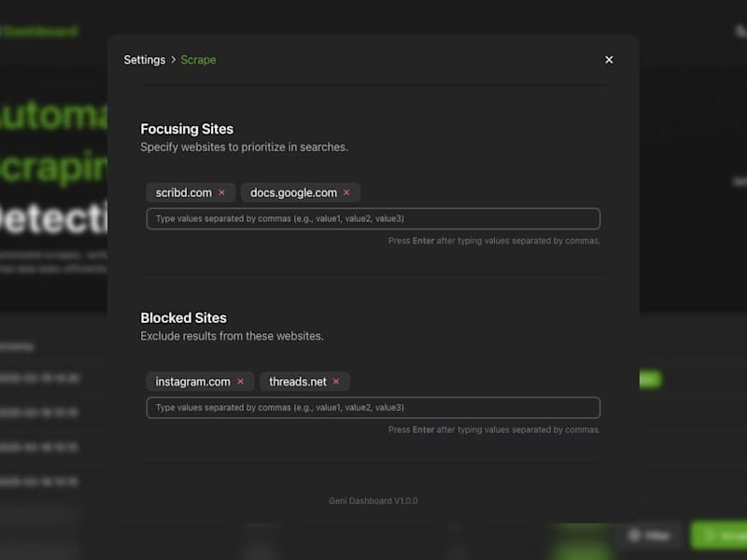The image size is (747, 560).
Task: Close the Settings dialog
Action: 609,60
